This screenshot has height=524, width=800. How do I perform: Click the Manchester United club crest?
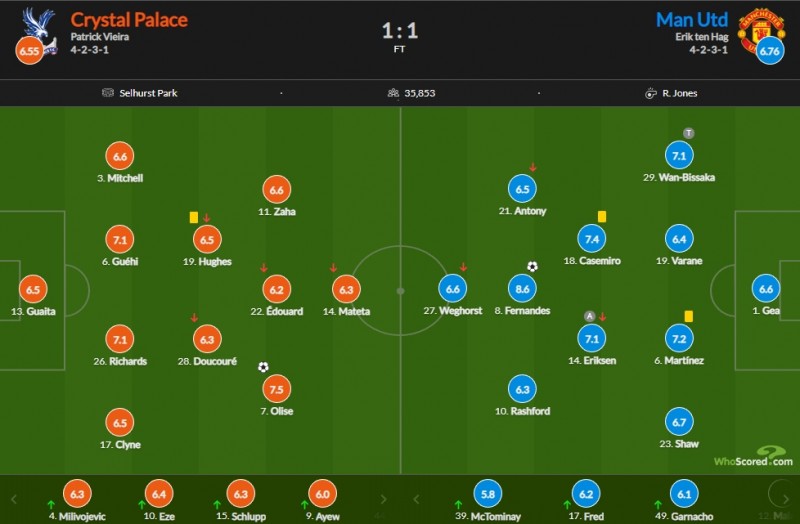[760, 30]
